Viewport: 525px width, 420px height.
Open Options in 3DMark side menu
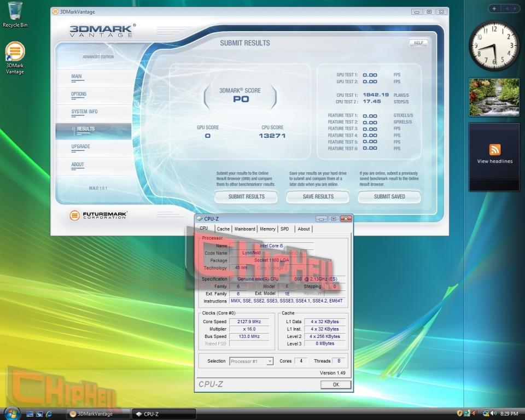(x=79, y=94)
